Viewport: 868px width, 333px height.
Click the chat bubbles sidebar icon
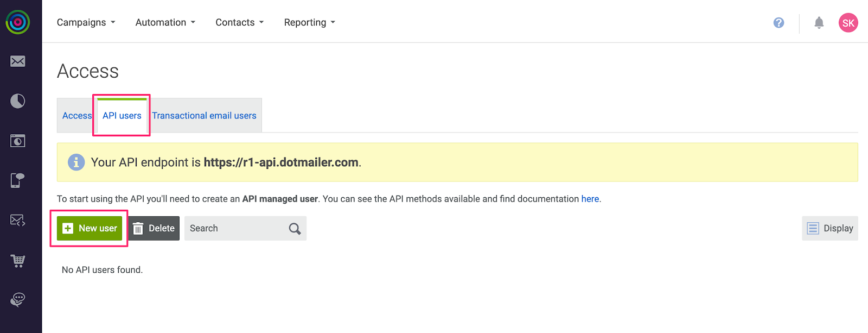[18, 299]
